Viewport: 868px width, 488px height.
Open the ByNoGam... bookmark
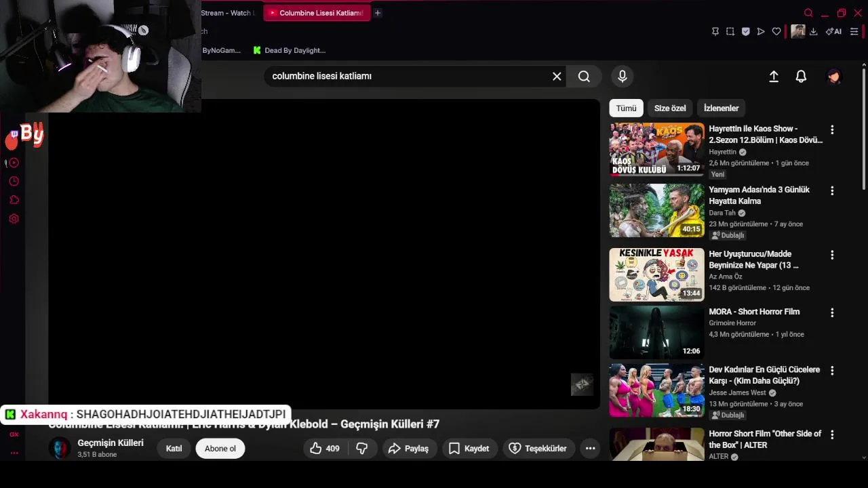(221, 50)
